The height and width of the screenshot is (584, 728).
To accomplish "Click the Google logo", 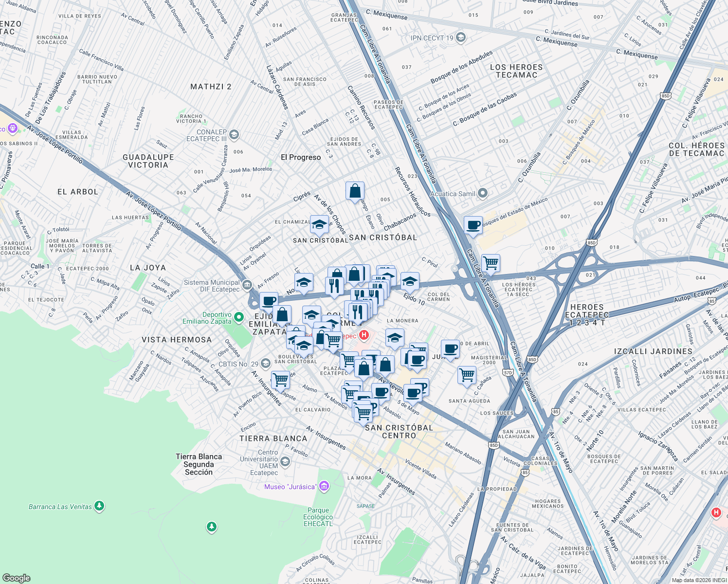I will (x=17, y=577).
